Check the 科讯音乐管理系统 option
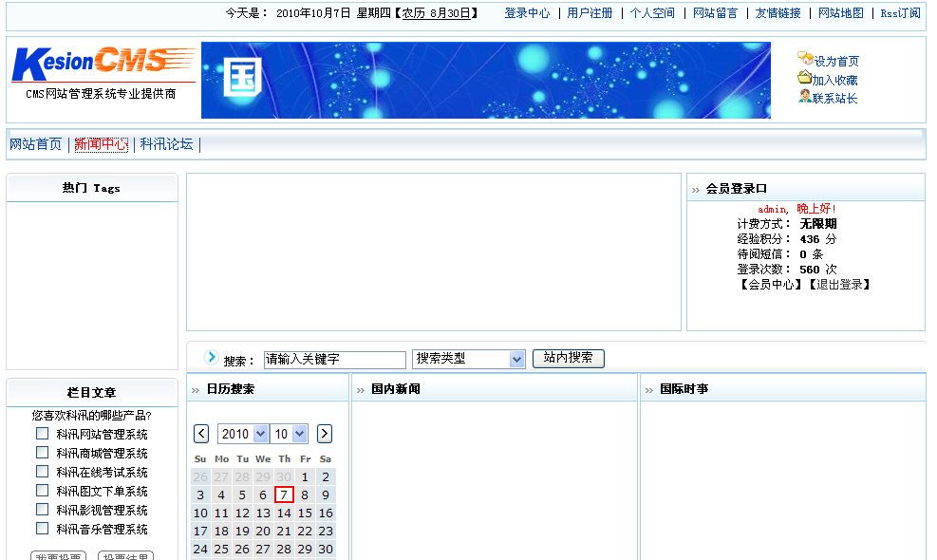Viewport: 937px width, 560px height. click(x=42, y=528)
